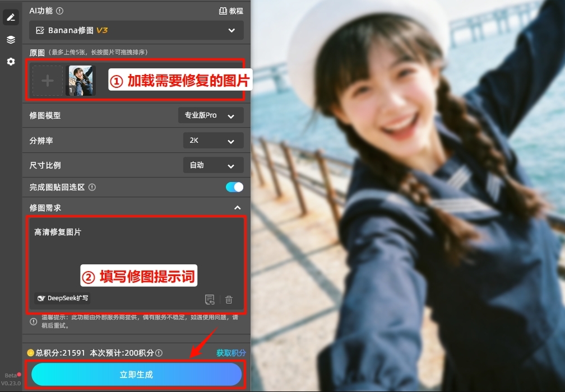The width and height of the screenshot is (565, 392).
Task: Click the plus button to upload an image
Action: click(48, 80)
